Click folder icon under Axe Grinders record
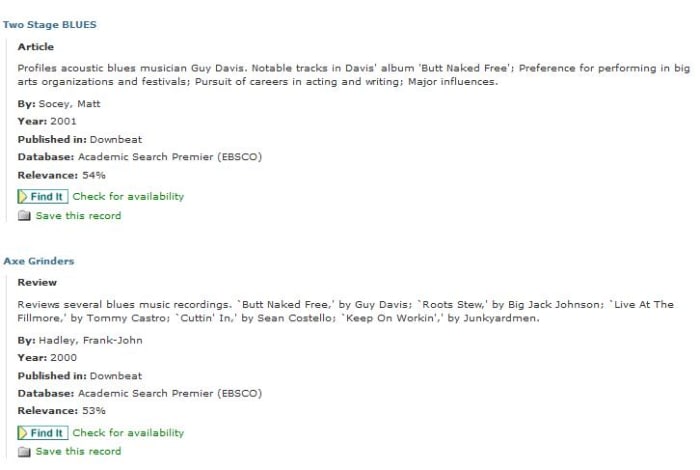700x470 pixels. (24, 452)
